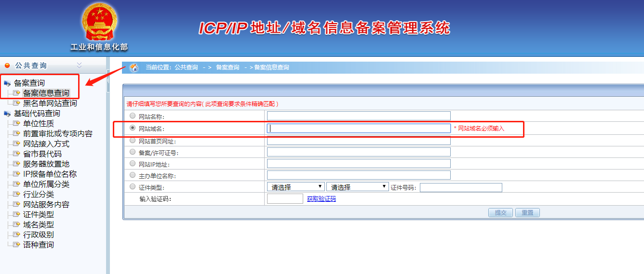The height and width of the screenshot is (274, 644).
Task: Click the 证件号码 input field
Action: (x=461, y=187)
